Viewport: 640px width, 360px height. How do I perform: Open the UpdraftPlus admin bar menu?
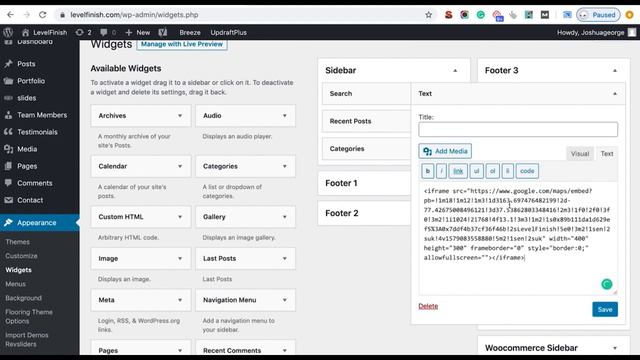(x=229, y=32)
